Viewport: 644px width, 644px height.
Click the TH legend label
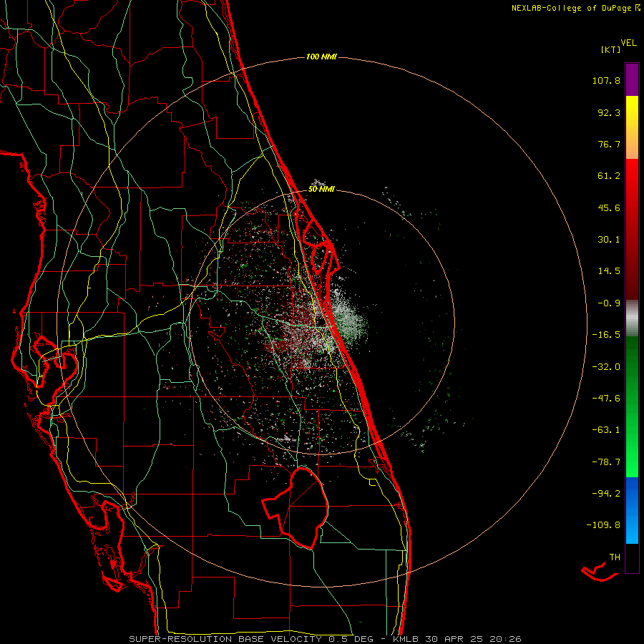pyautogui.click(x=615, y=557)
